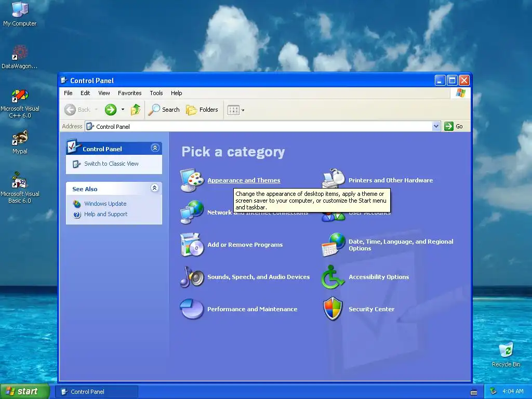Open Network and Internet Connections globe icon
This screenshot has height=399, width=532.
point(192,212)
